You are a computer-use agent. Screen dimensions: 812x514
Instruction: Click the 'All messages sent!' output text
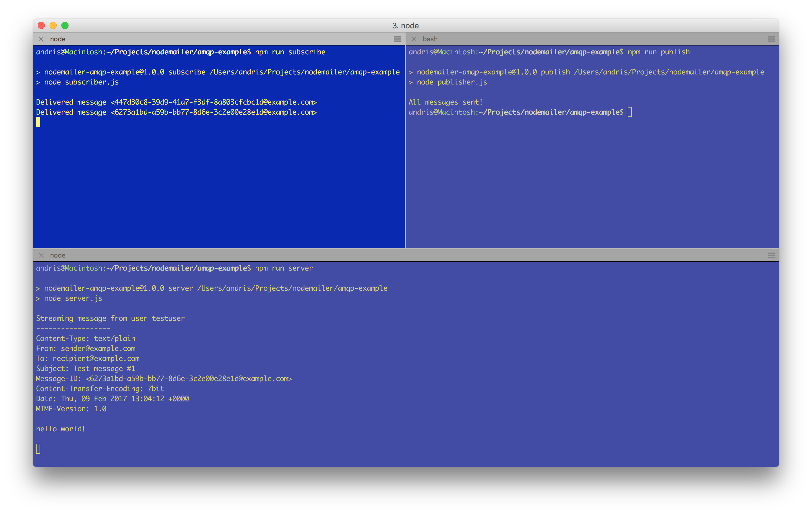coord(446,102)
